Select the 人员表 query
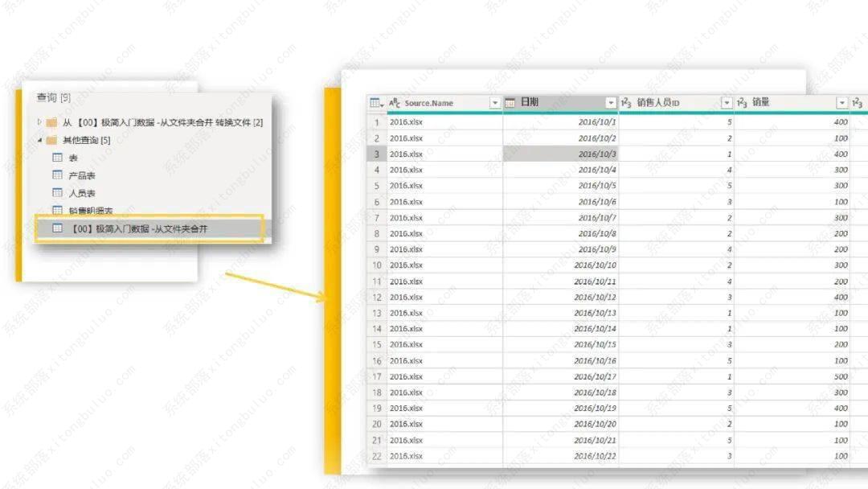 pyautogui.click(x=82, y=193)
